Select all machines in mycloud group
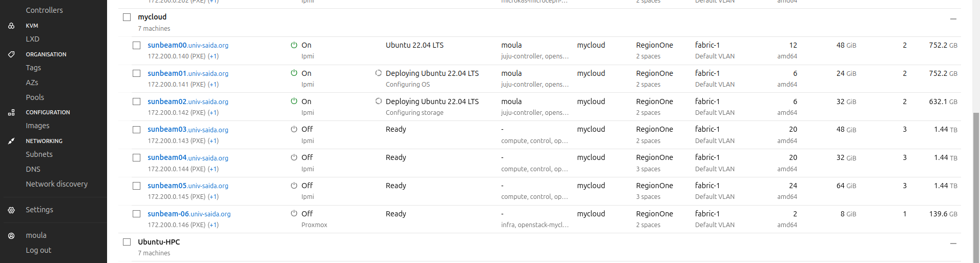980x263 pixels. [x=127, y=17]
